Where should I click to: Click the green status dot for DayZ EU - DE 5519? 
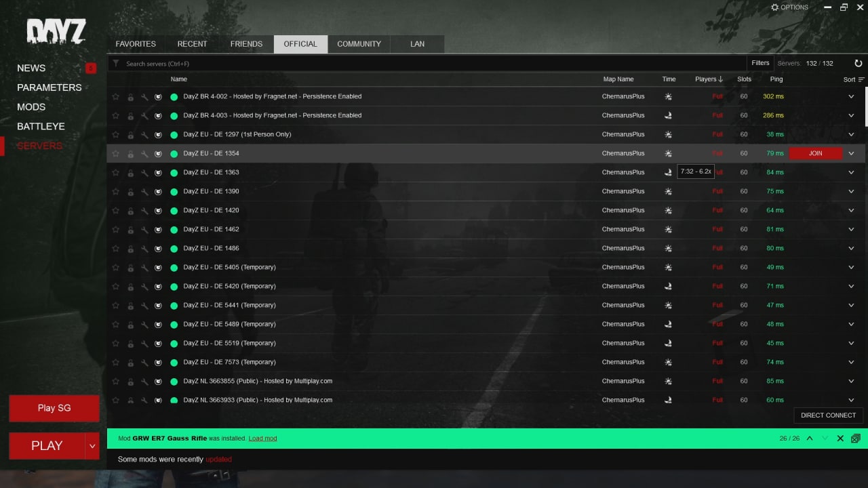coord(174,343)
